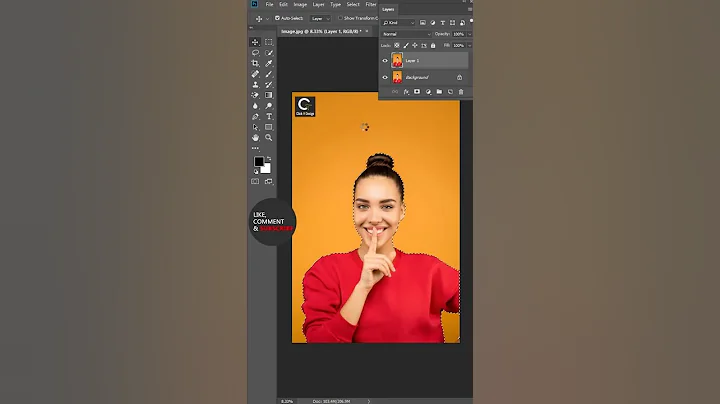This screenshot has height=404, width=720.
Task: Open the Layer menu
Action: [318, 4]
